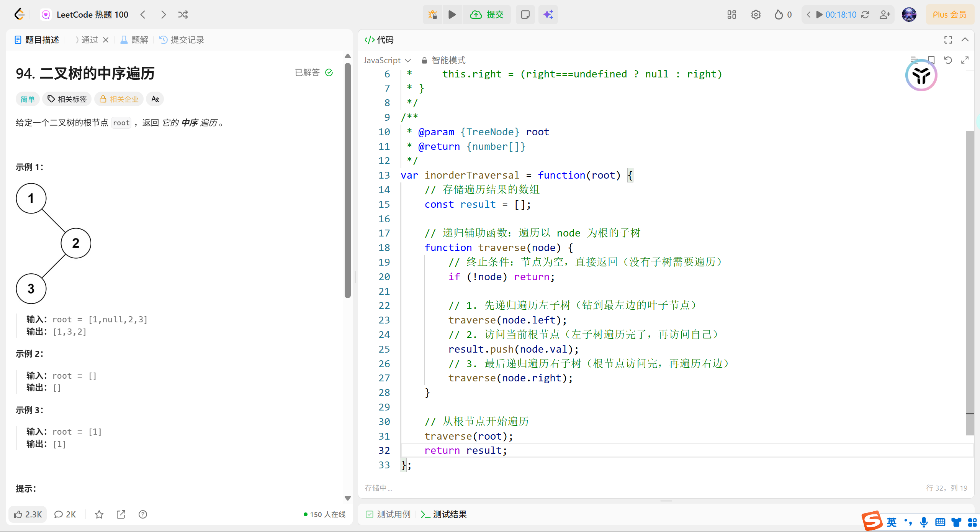This screenshot has width=980, height=532.
Task: Open AI sparkle assistant icon
Action: click(x=548, y=15)
